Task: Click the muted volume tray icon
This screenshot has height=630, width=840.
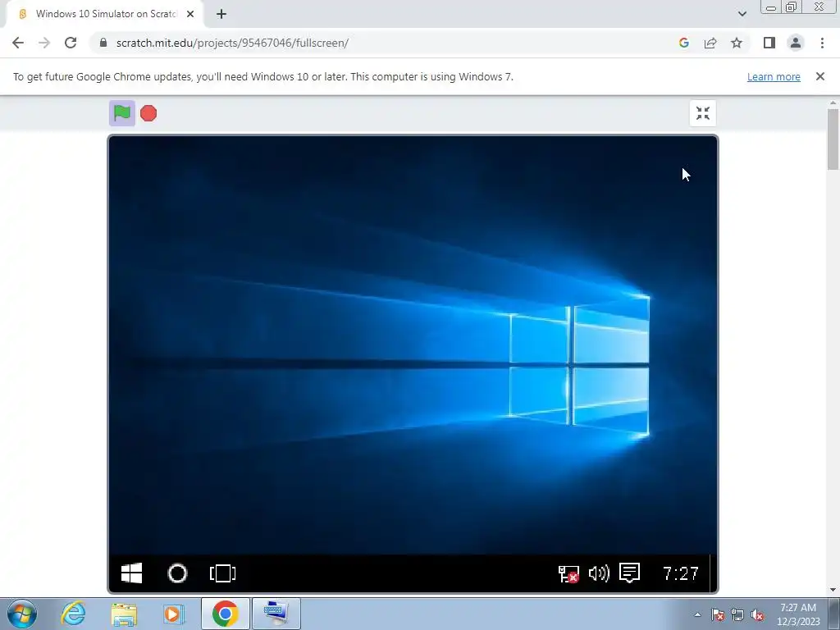Action: [757, 614]
